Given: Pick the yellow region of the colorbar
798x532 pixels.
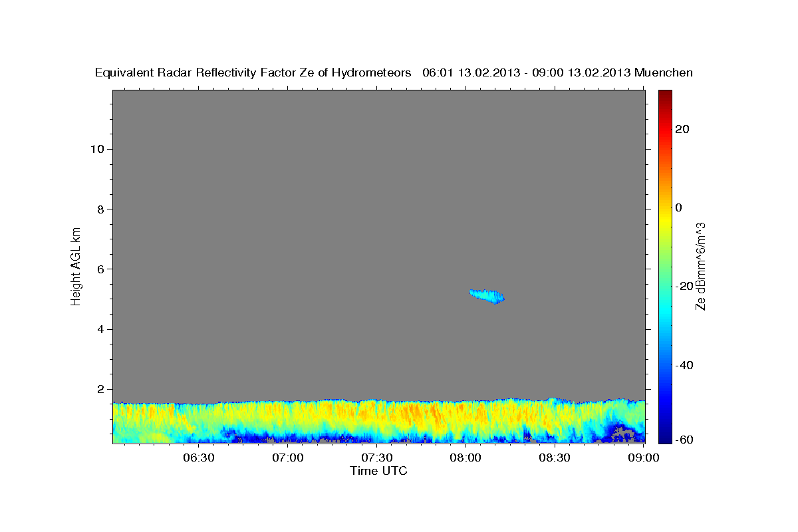Looking at the screenshot, I should tap(664, 219).
